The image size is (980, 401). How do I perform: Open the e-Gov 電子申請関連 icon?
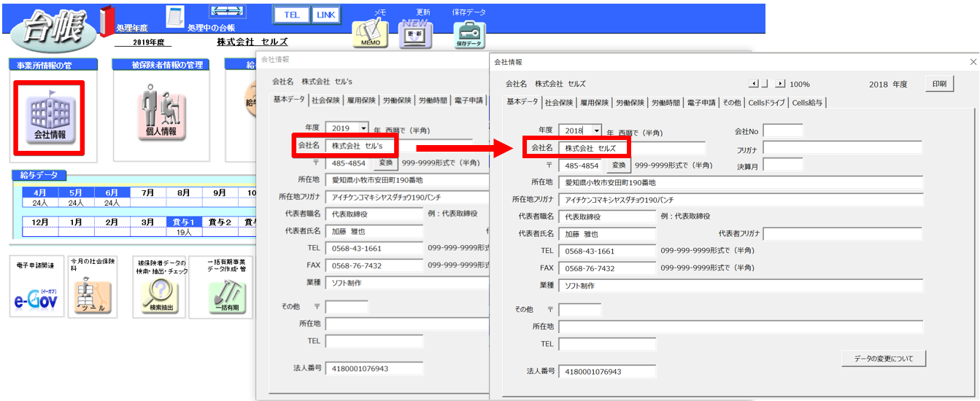[37, 287]
